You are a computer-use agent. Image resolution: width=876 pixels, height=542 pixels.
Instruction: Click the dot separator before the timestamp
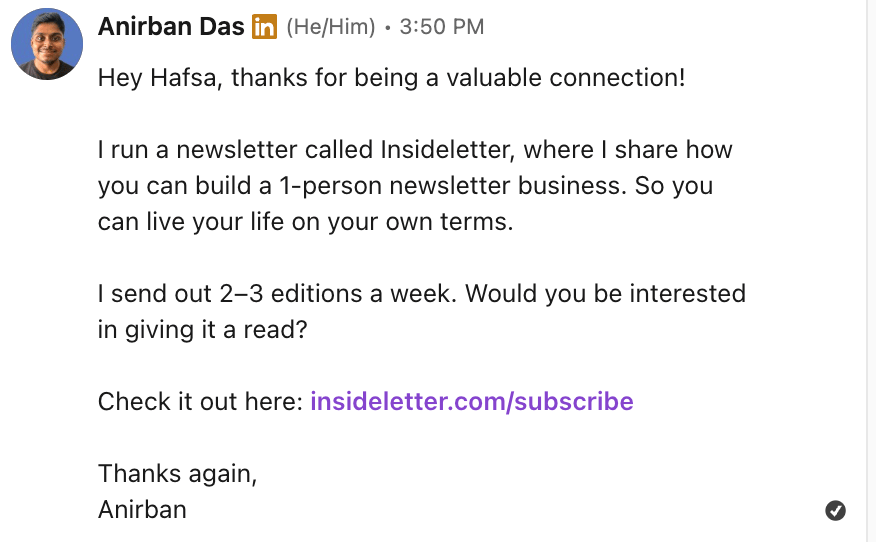[x=388, y=27]
